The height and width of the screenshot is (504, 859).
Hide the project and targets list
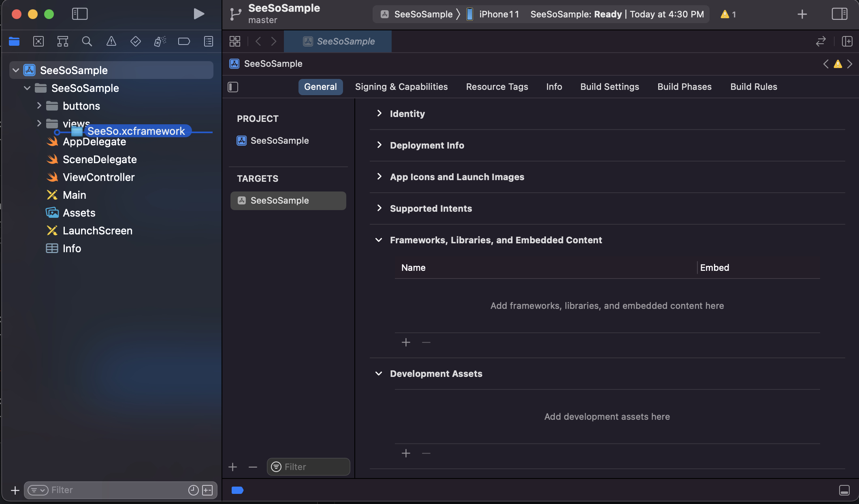click(233, 87)
